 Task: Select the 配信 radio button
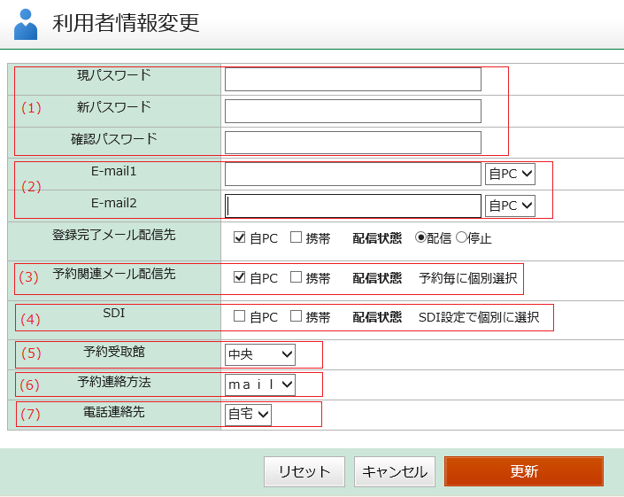(420, 238)
